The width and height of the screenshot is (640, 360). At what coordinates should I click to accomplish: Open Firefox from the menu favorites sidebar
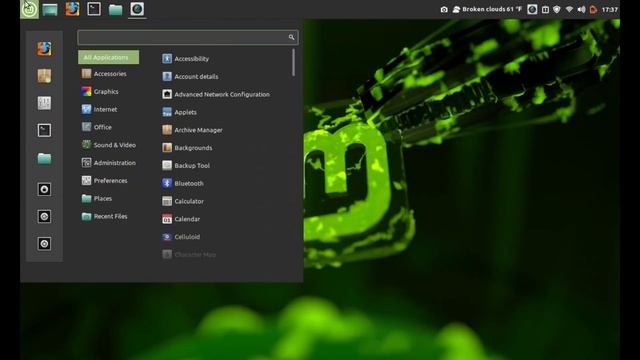click(44, 49)
